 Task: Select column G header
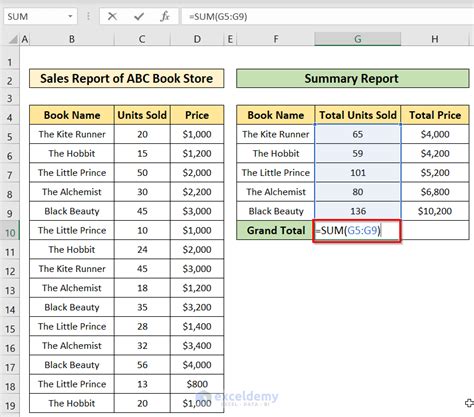point(358,39)
